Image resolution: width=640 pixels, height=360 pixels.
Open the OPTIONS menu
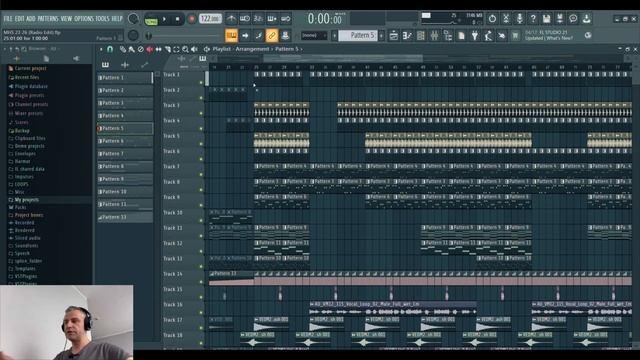pyautogui.click(x=84, y=19)
